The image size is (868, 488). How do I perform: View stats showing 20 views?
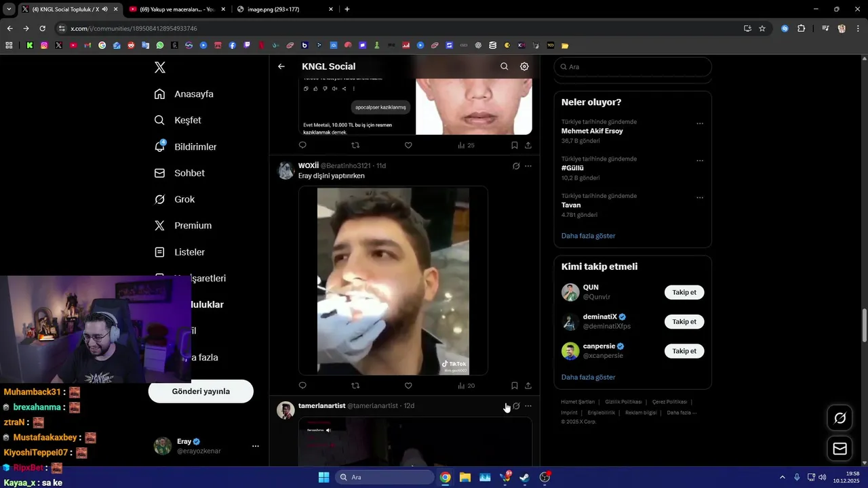466,386
